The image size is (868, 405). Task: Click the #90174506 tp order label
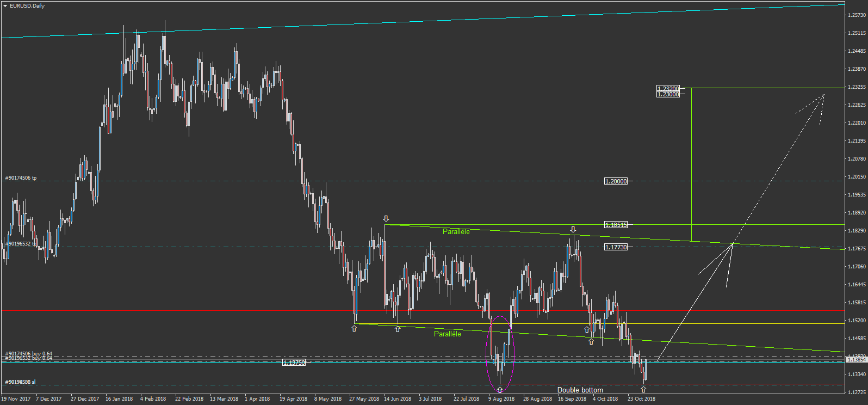[x=21, y=178]
